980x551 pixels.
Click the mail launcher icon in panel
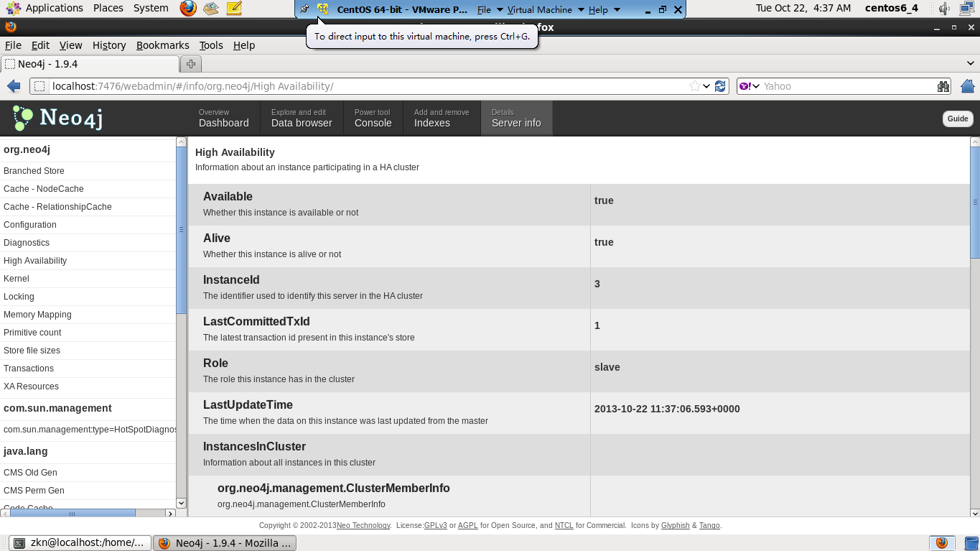pos(210,9)
